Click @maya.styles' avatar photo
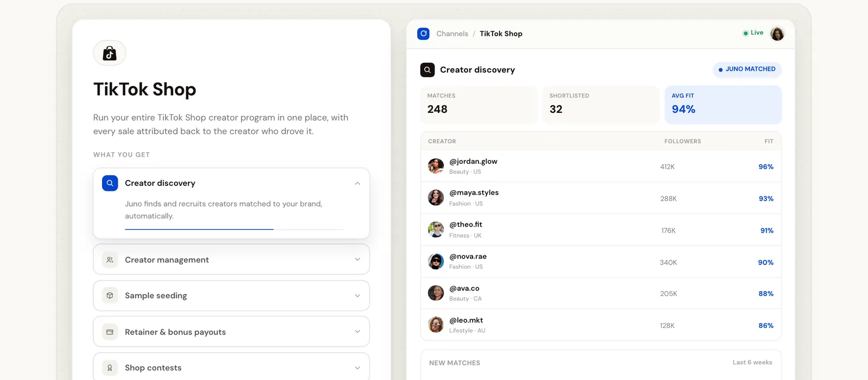The height and width of the screenshot is (380, 868). coord(436,198)
